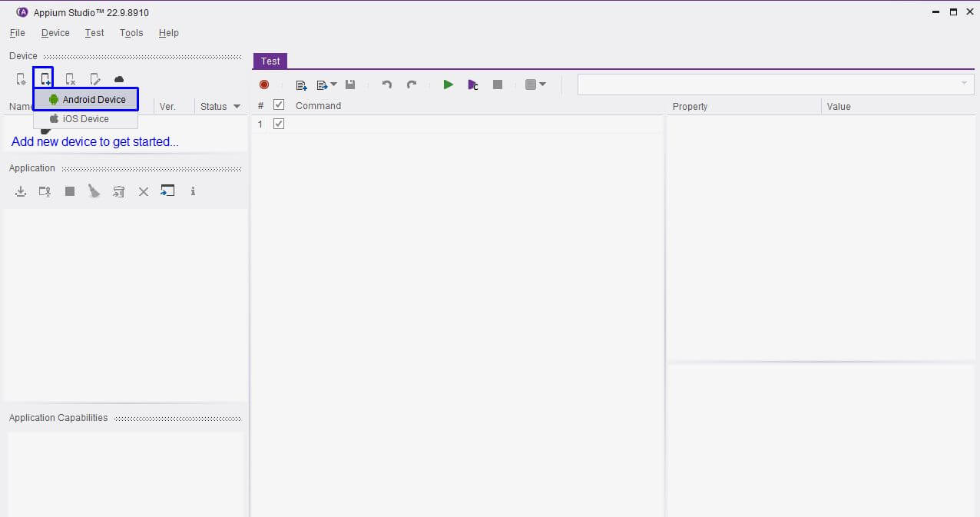Run the test with green play icon
The image size is (980, 517).
click(x=449, y=85)
